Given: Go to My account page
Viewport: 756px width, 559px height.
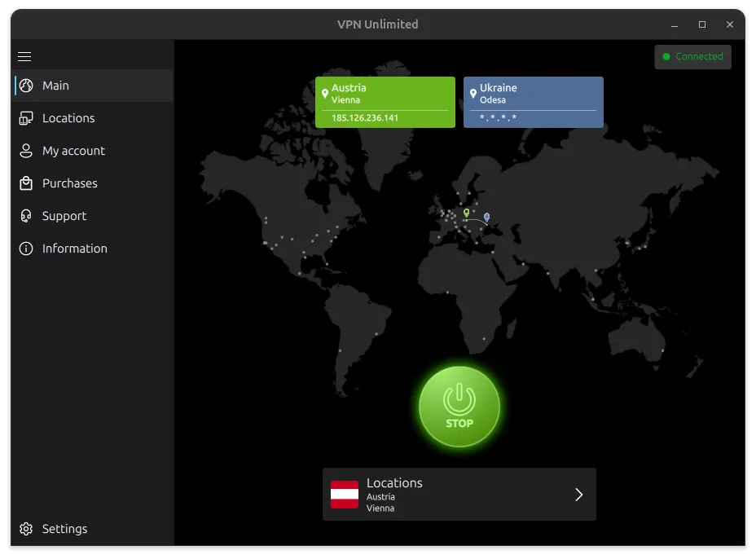Looking at the screenshot, I should [x=93, y=151].
